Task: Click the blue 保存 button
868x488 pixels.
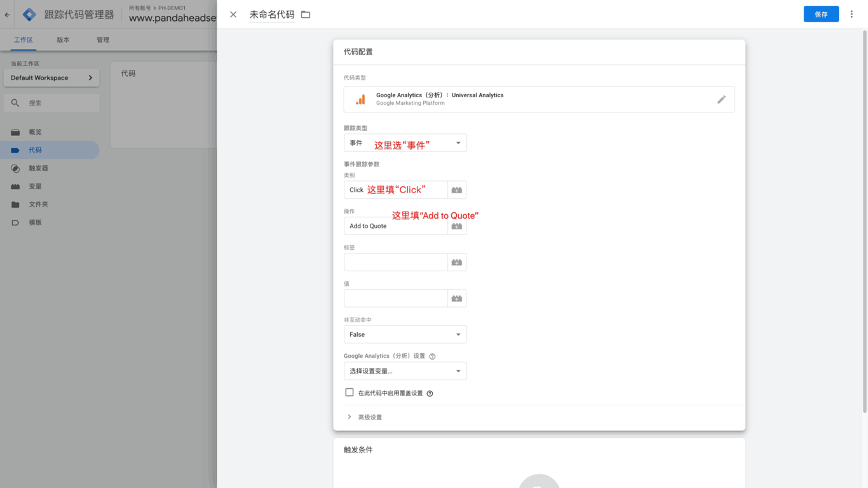Action: pyautogui.click(x=820, y=15)
